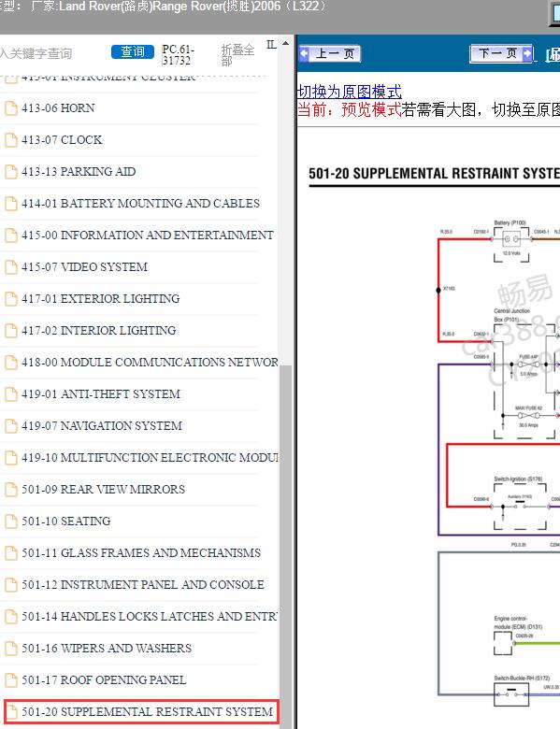The image size is (560, 729).
Task: Click the page icon next to 413-07 CLOCK
Action: [x=10, y=140]
